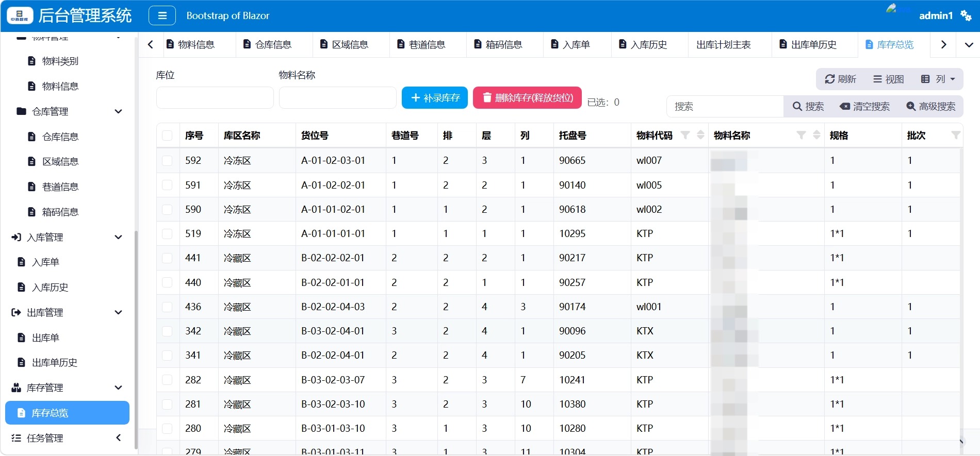The width and height of the screenshot is (980, 456).
Task: Open the 高级搜索 advanced search
Action: [930, 107]
